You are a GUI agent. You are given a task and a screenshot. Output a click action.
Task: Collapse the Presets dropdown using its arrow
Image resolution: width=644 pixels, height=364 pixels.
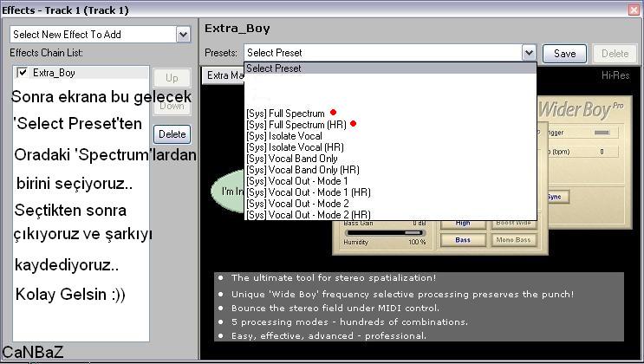pyautogui.click(x=529, y=53)
